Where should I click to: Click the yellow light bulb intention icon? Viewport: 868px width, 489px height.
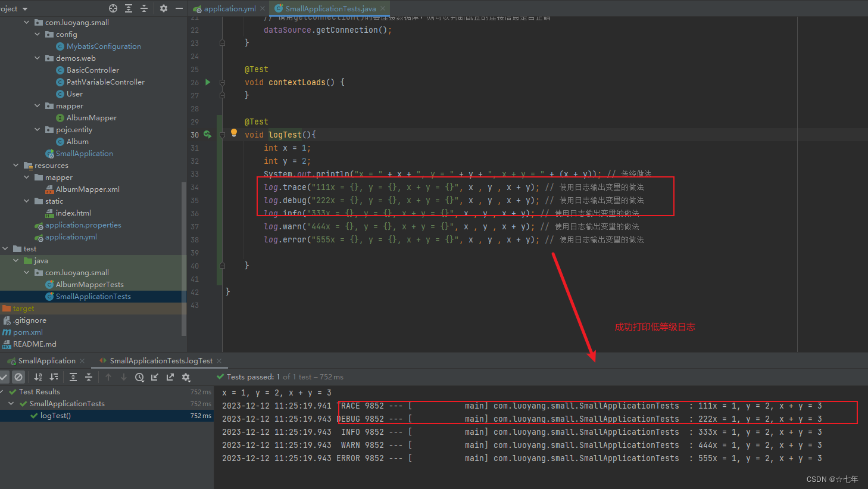[234, 133]
